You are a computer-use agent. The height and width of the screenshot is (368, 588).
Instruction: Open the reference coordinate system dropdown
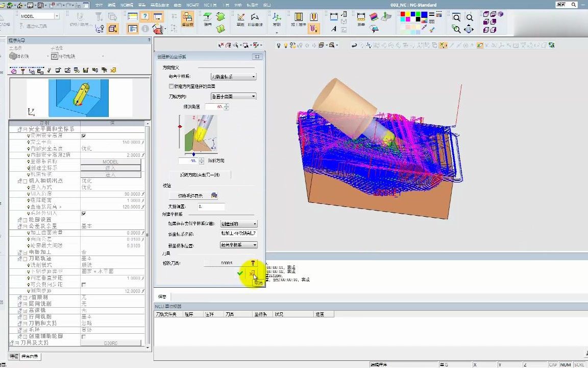click(x=233, y=77)
